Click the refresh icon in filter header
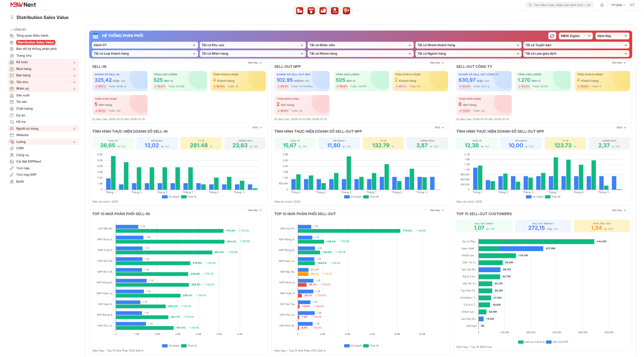The width and height of the screenshot is (644, 357). pos(552,36)
